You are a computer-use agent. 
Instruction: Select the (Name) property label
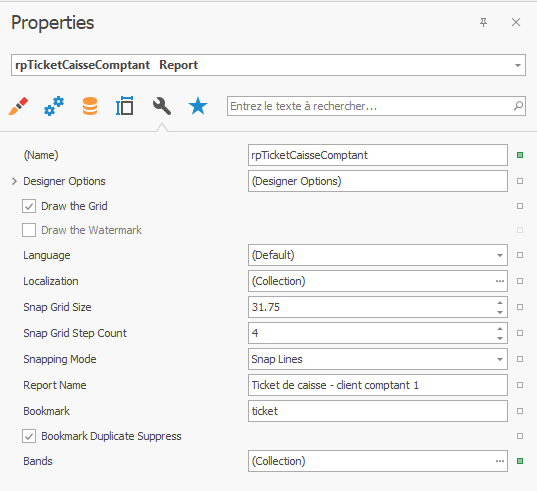pos(41,155)
